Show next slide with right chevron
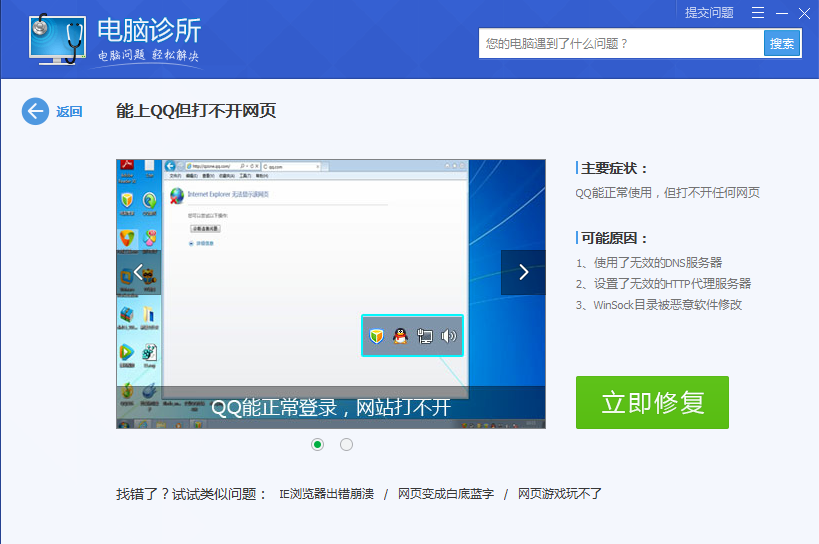 pyautogui.click(x=523, y=272)
